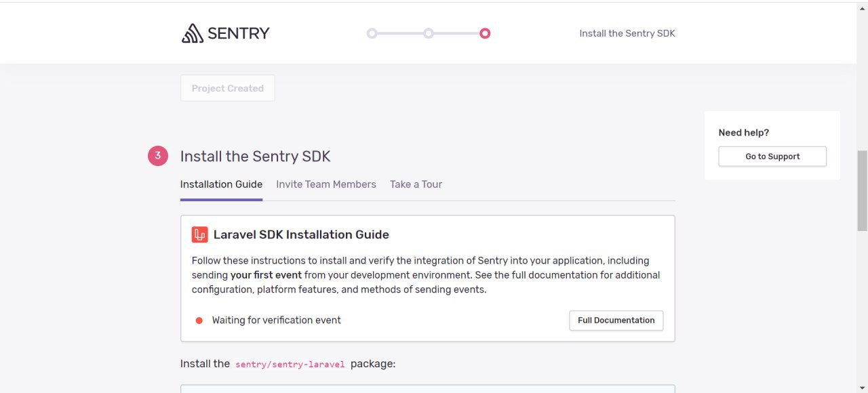Click the Laravel SDK Installation Guide heading
The height and width of the screenshot is (393, 868).
coord(301,234)
